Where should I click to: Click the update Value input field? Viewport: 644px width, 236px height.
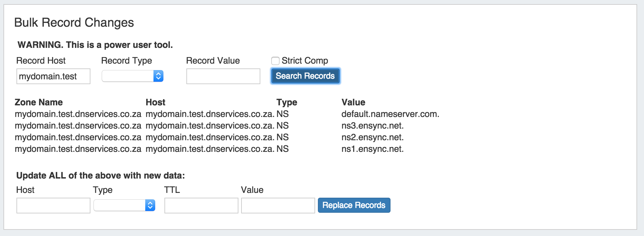278,206
